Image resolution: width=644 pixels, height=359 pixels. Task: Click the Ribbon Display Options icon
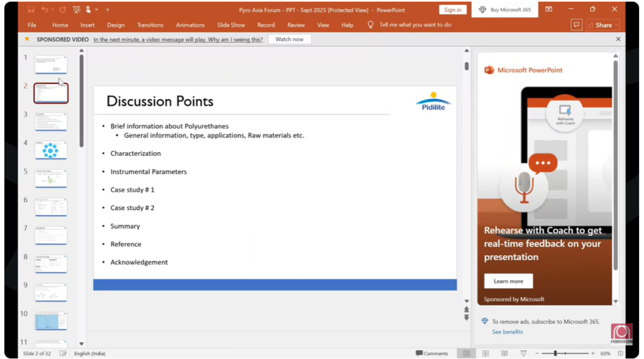[x=549, y=9]
